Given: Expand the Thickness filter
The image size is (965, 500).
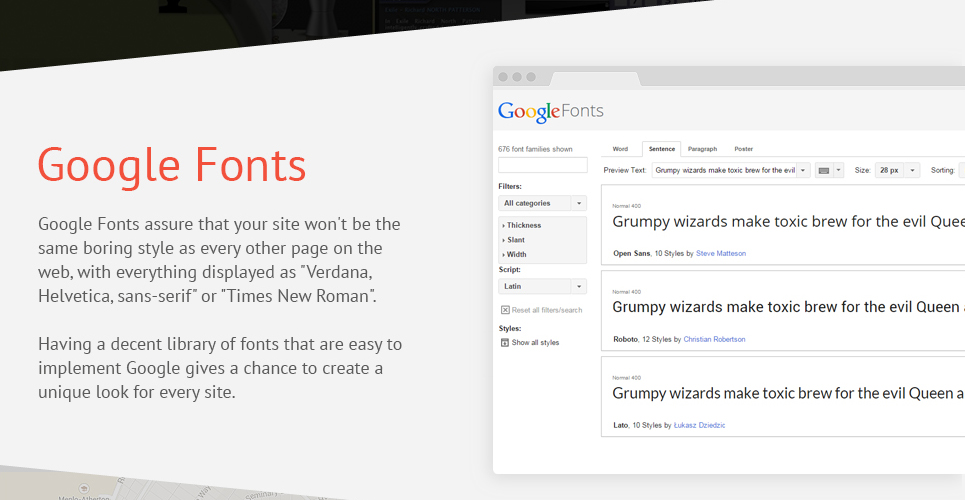Looking at the screenshot, I should click(522, 225).
